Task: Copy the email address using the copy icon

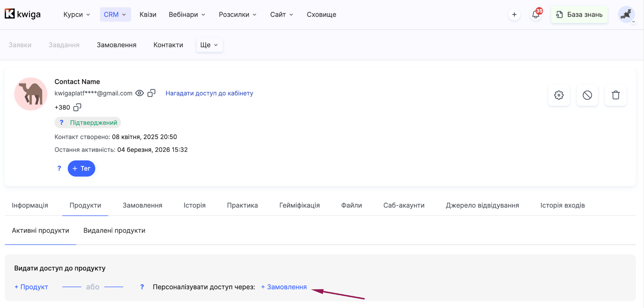Action: (152, 93)
